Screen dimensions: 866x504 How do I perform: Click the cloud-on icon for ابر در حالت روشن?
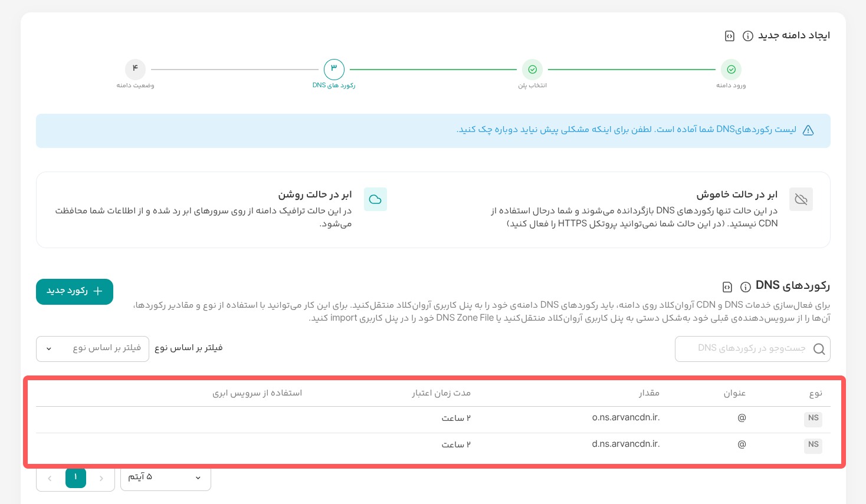pyautogui.click(x=375, y=199)
